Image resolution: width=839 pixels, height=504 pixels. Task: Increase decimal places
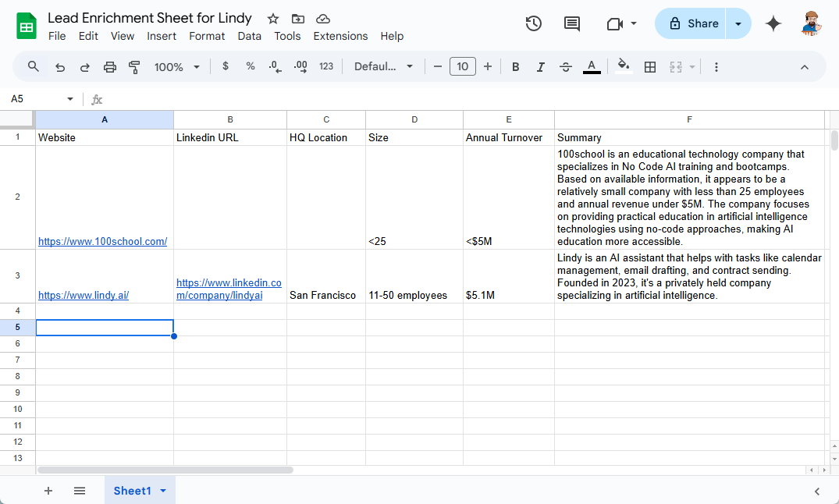pos(300,67)
